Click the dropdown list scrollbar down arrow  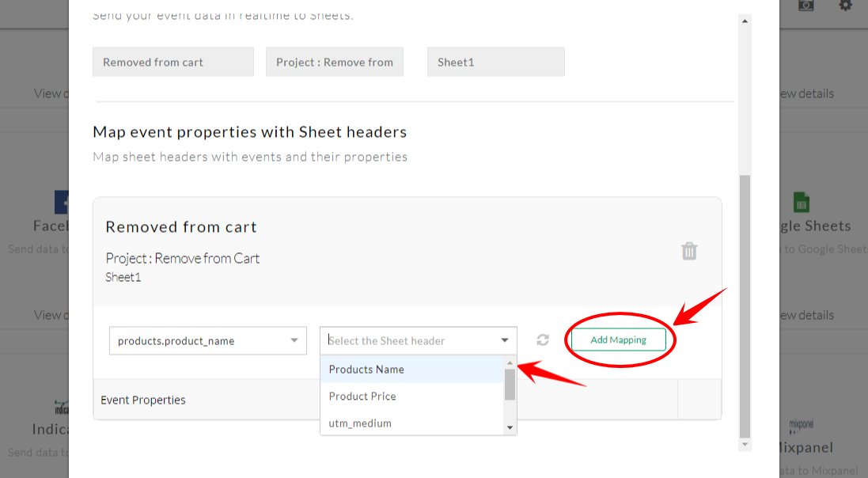pyautogui.click(x=510, y=427)
